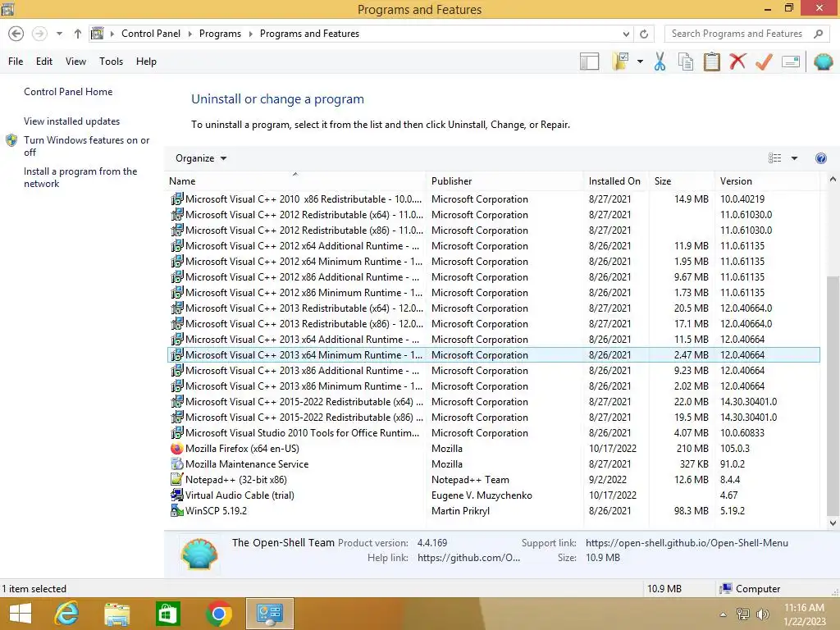Click the Mozilla Maintenance Service icon

tap(177, 464)
